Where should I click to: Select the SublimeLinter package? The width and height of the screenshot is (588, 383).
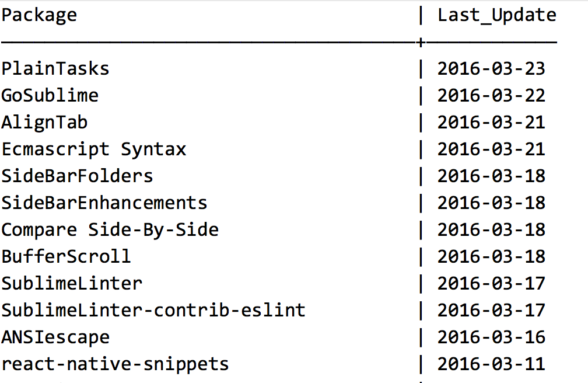coord(72,284)
